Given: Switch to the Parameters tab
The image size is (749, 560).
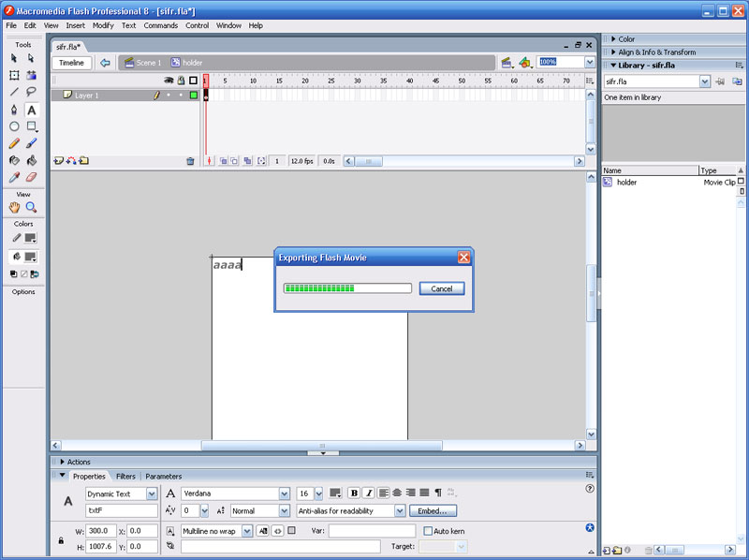Looking at the screenshot, I should pos(163,477).
